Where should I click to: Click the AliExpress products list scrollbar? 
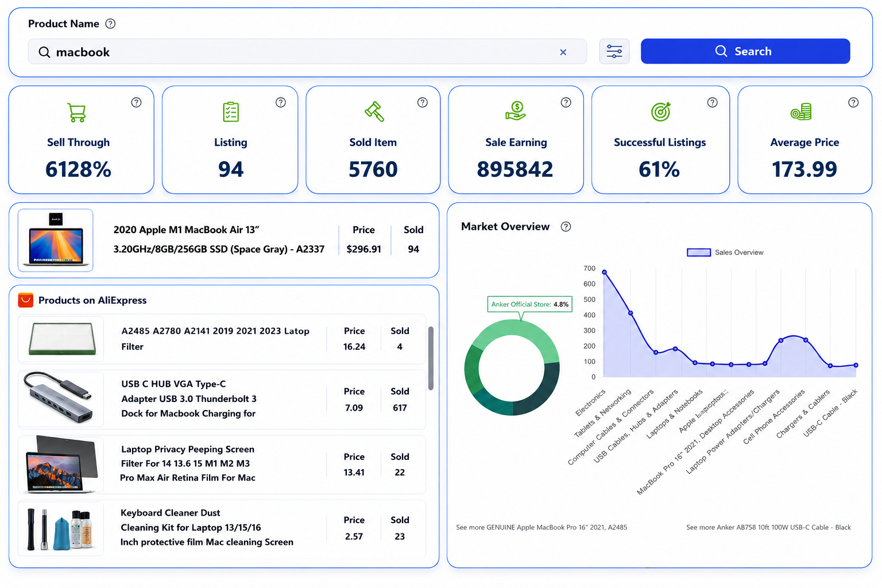[431, 358]
